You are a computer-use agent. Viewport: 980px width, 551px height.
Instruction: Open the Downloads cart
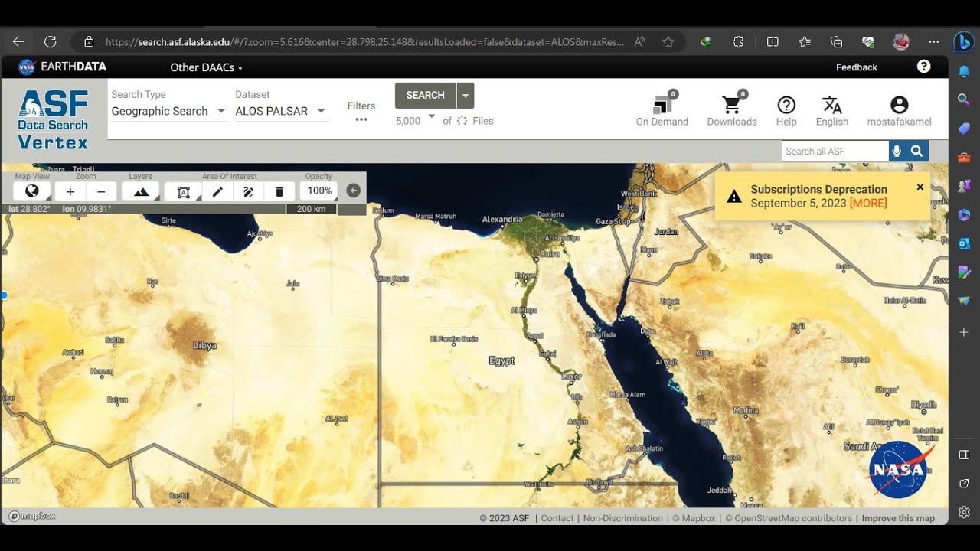click(x=732, y=109)
